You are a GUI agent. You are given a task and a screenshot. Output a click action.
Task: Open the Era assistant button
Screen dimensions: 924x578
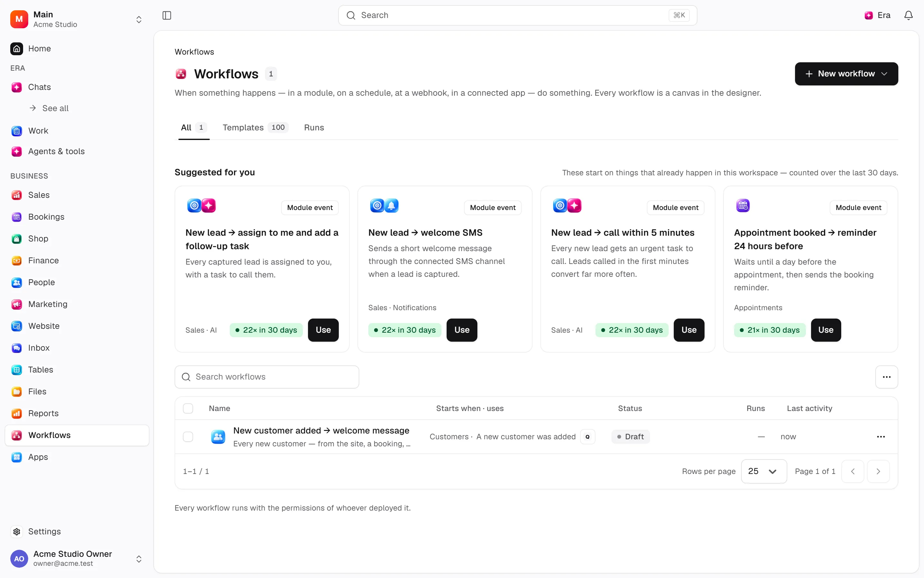tap(877, 15)
